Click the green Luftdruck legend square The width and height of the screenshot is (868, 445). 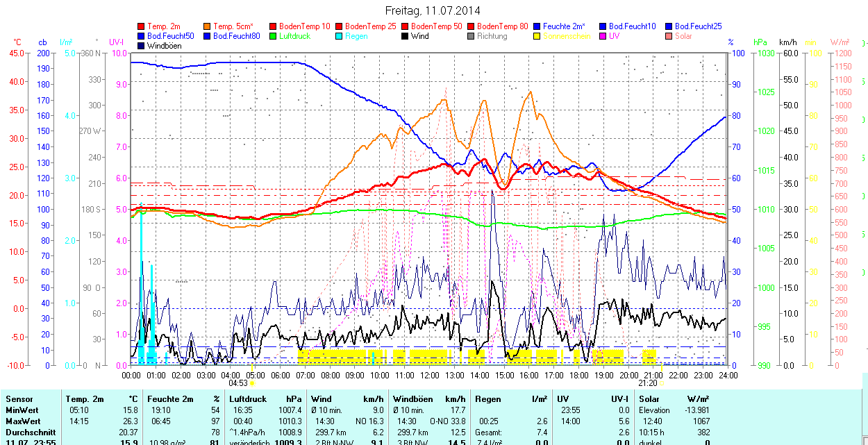click(x=274, y=36)
